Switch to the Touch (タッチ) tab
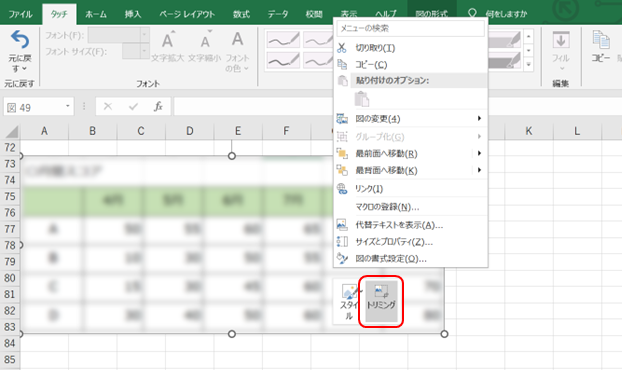This screenshot has height=370, width=622. pos(59,14)
